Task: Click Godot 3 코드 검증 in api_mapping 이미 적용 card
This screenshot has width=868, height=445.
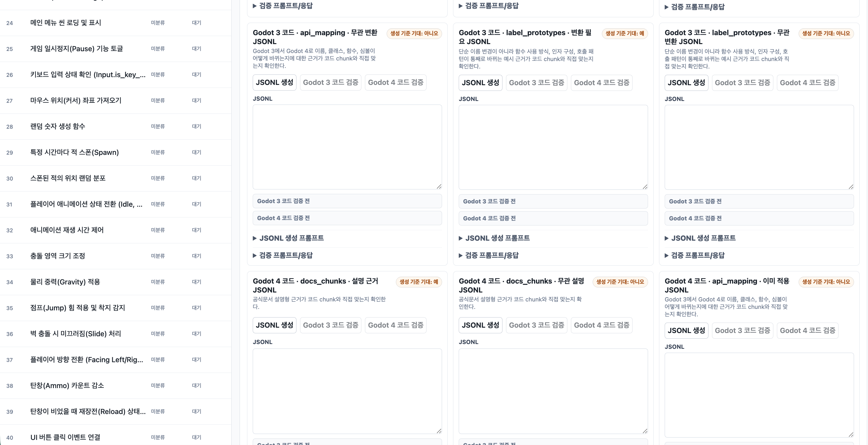Action: pyautogui.click(x=742, y=330)
